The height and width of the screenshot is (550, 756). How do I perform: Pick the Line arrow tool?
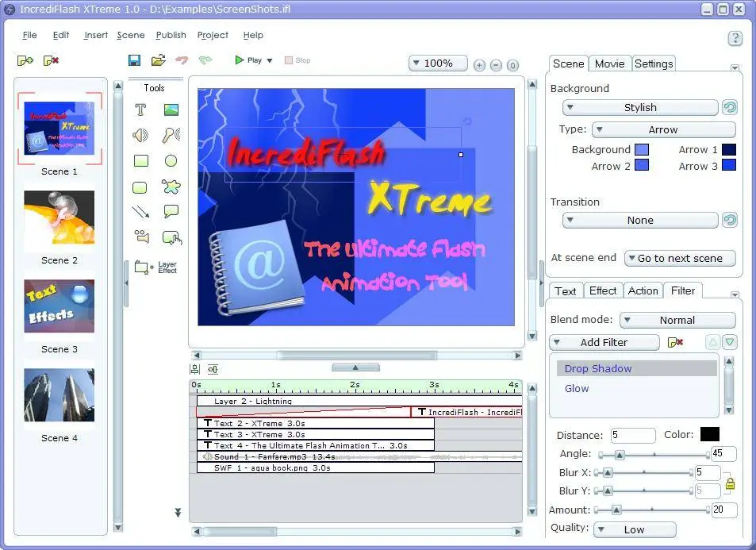coord(140,211)
